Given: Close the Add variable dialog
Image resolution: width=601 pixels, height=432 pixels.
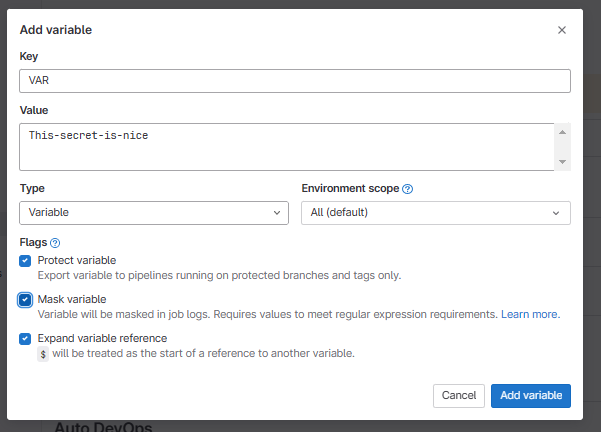Looking at the screenshot, I should pyautogui.click(x=562, y=31).
